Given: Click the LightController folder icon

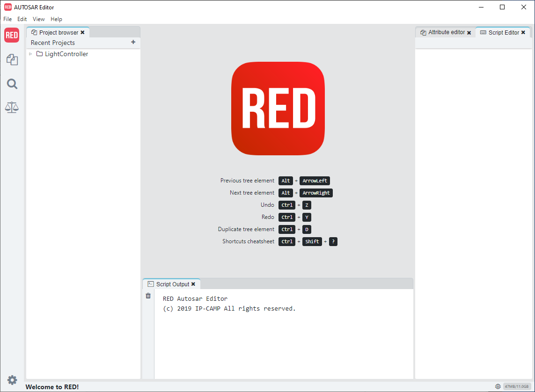Looking at the screenshot, I should tap(40, 53).
